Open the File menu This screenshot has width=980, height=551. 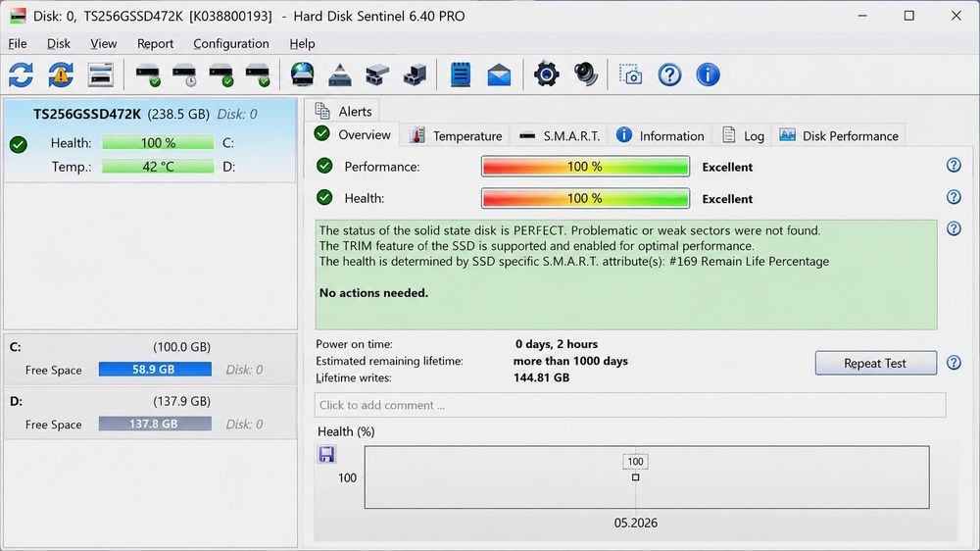pos(18,44)
